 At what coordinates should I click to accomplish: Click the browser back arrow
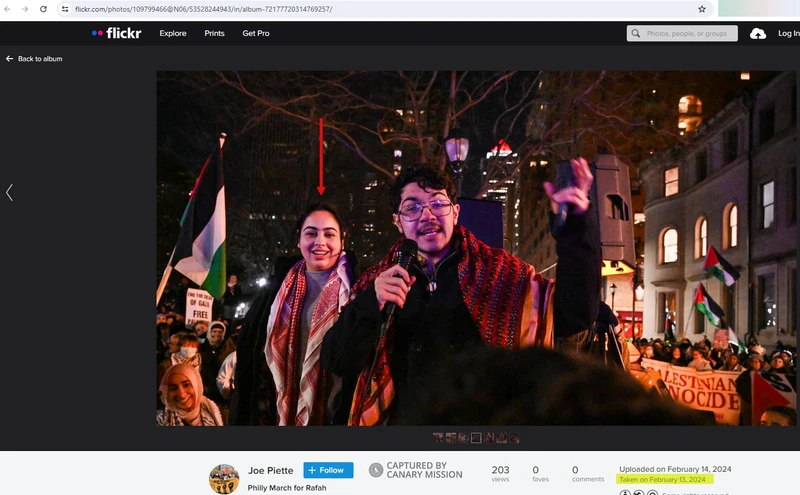[8, 9]
